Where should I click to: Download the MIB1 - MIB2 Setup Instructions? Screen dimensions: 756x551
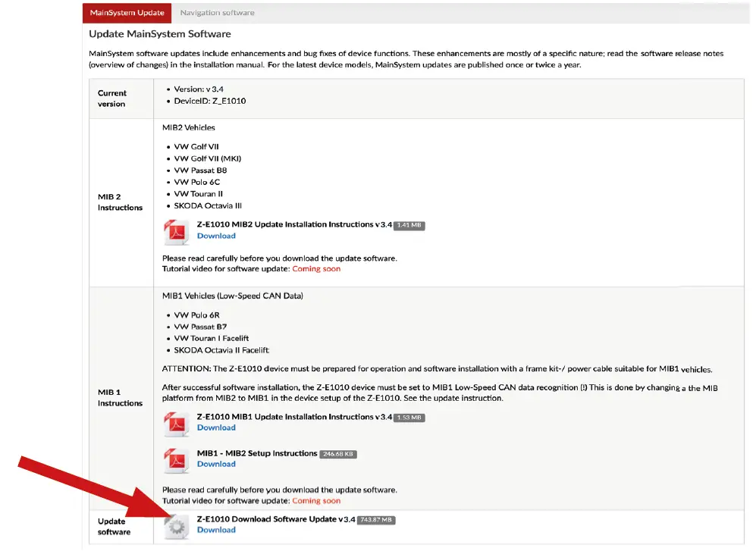[216, 465]
